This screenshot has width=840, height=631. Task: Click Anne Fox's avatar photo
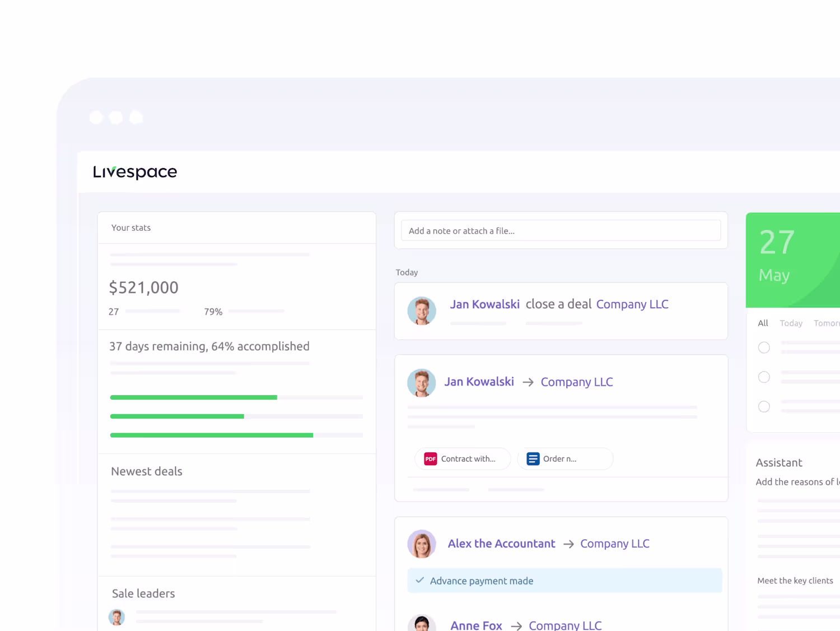pos(422,623)
